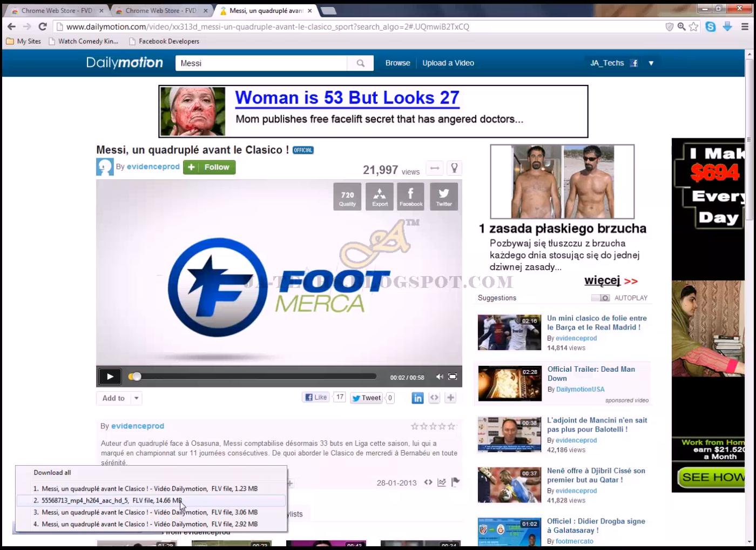
Task: Reload the page with the refresh icon
Action: [43, 26]
